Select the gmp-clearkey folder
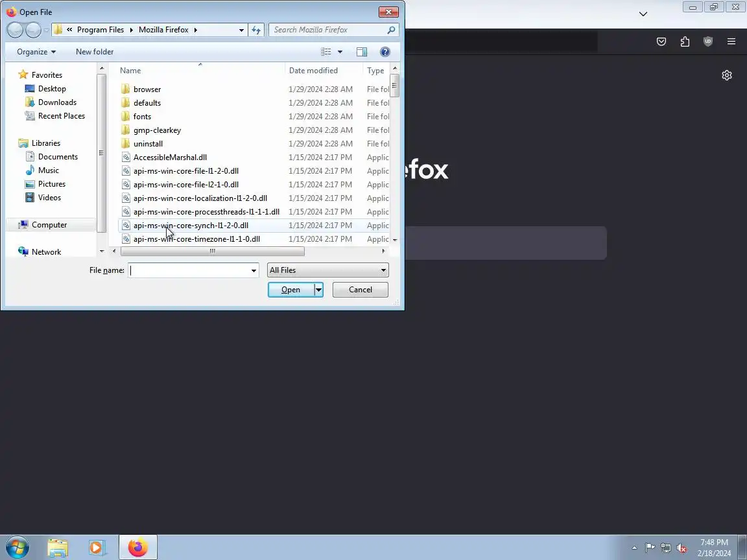 (x=157, y=130)
